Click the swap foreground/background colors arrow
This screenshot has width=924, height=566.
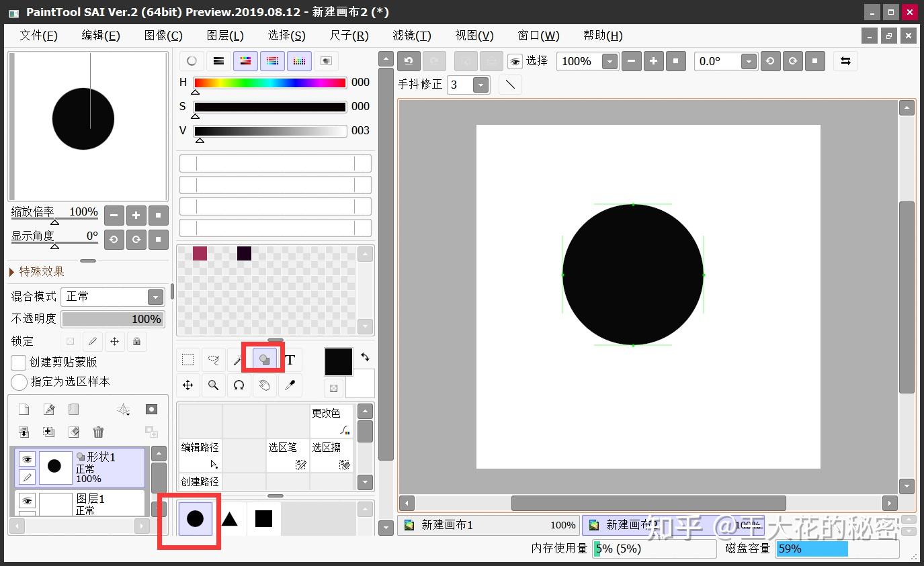[x=365, y=357]
